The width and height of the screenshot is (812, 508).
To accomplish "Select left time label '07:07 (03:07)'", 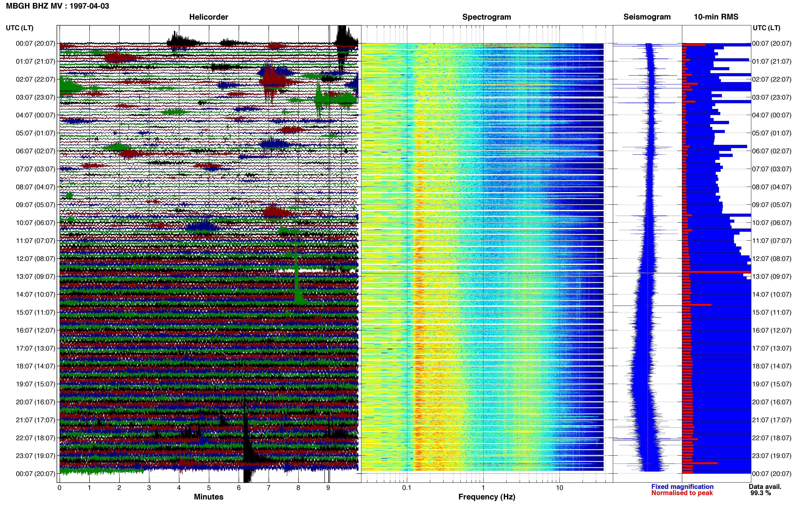I will click(x=36, y=169).
